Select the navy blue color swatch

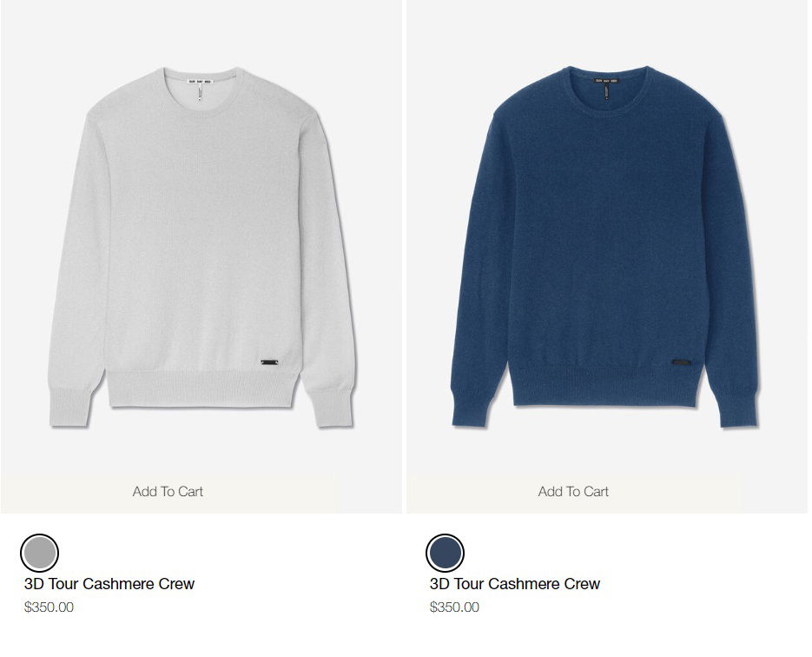click(445, 553)
